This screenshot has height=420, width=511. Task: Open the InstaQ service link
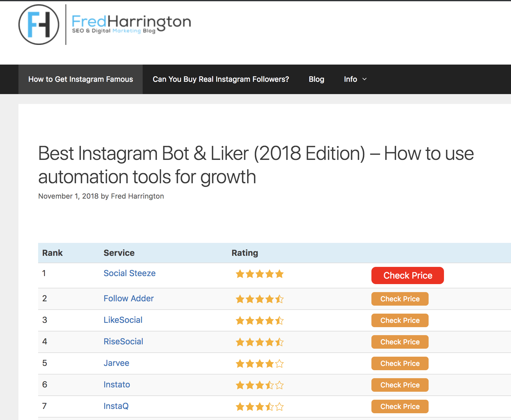116,406
